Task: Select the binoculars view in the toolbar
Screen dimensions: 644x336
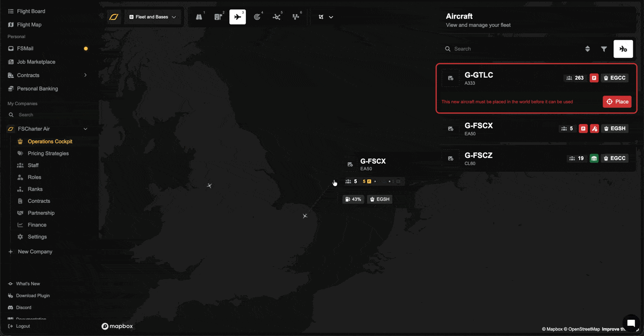Action: click(199, 17)
